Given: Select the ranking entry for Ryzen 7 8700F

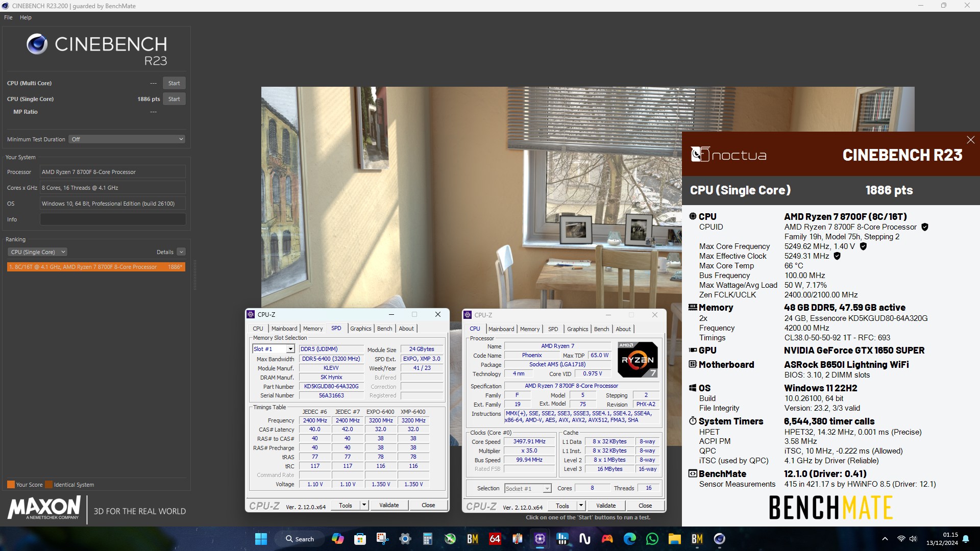Looking at the screenshot, I should [96, 267].
